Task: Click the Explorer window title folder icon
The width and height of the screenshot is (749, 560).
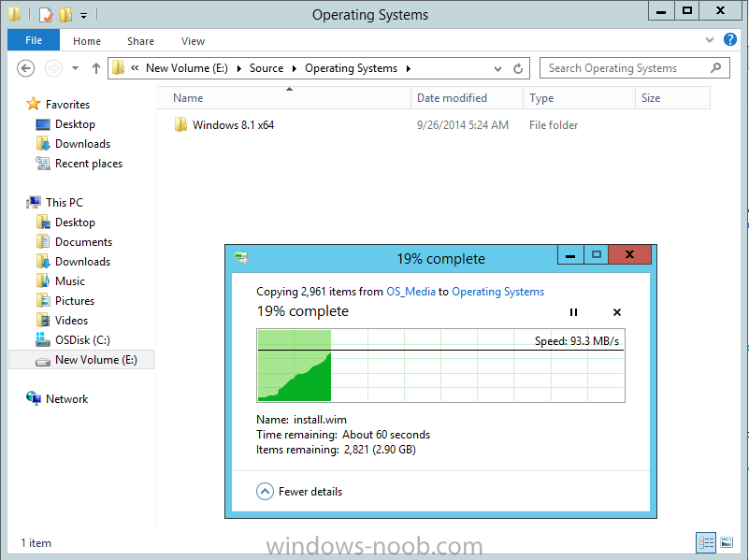Action: click(15, 14)
